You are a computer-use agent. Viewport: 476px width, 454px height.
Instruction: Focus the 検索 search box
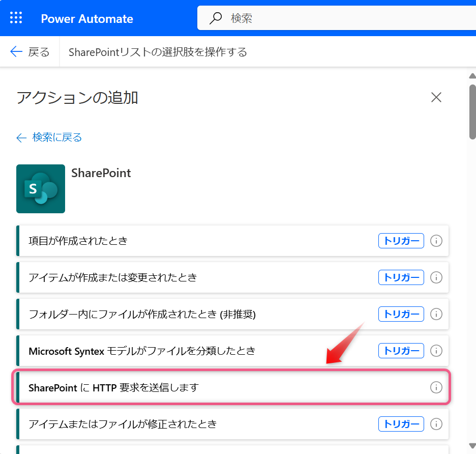336,18
